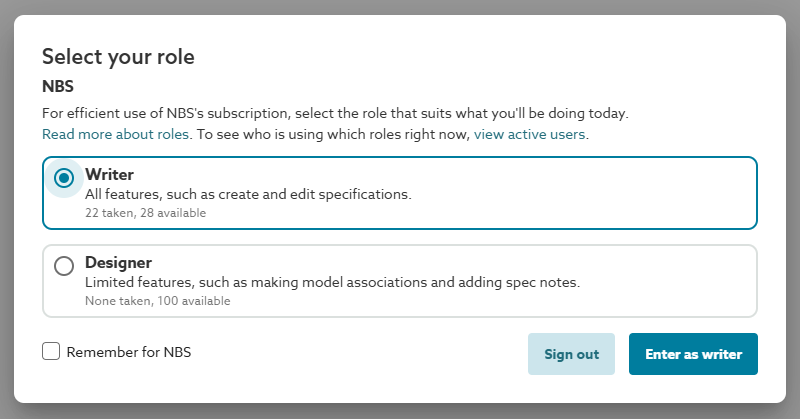Tick the Remember for NBS checkbox
This screenshot has width=800, height=419.
[51, 351]
